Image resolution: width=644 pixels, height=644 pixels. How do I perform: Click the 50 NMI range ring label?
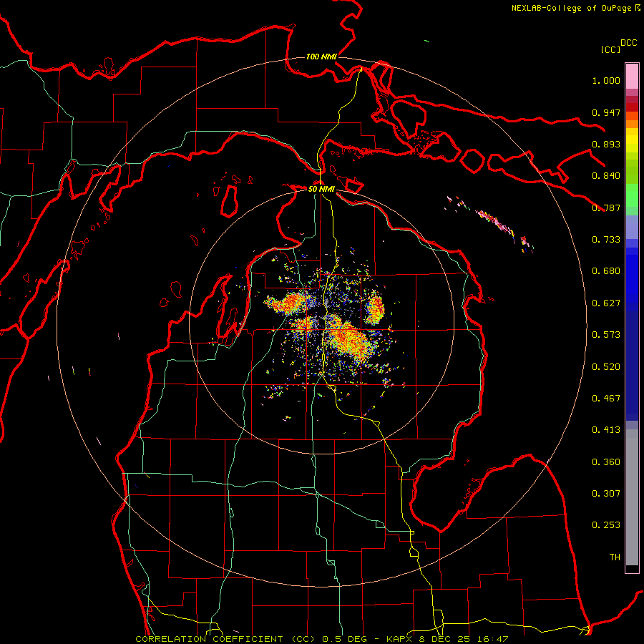[321, 189]
